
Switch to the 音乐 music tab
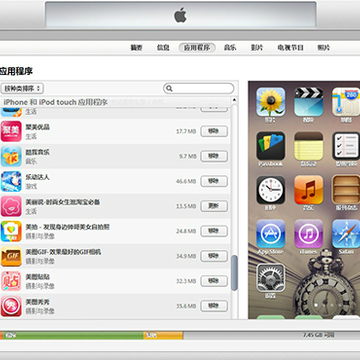[x=230, y=48]
